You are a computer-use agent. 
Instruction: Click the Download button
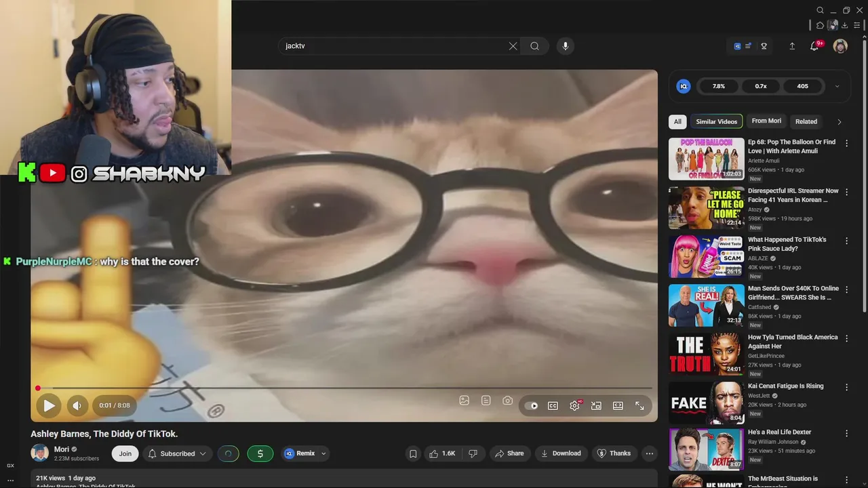pyautogui.click(x=561, y=453)
